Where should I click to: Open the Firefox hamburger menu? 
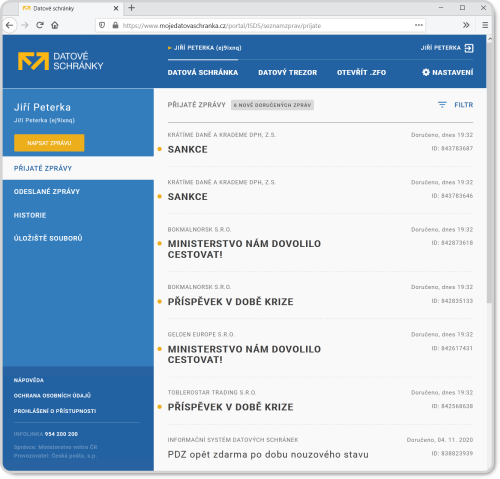pyautogui.click(x=485, y=25)
